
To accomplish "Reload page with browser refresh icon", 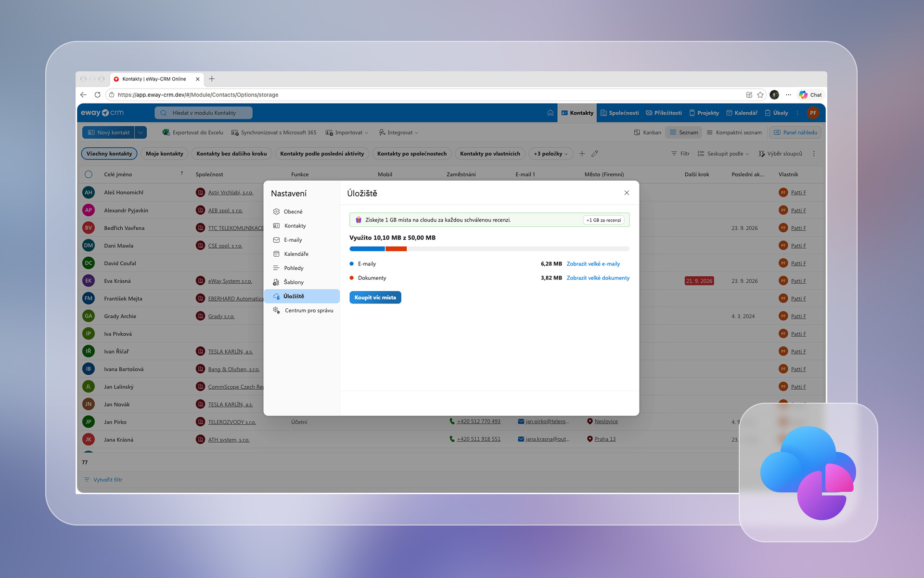I will click(97, 95).
